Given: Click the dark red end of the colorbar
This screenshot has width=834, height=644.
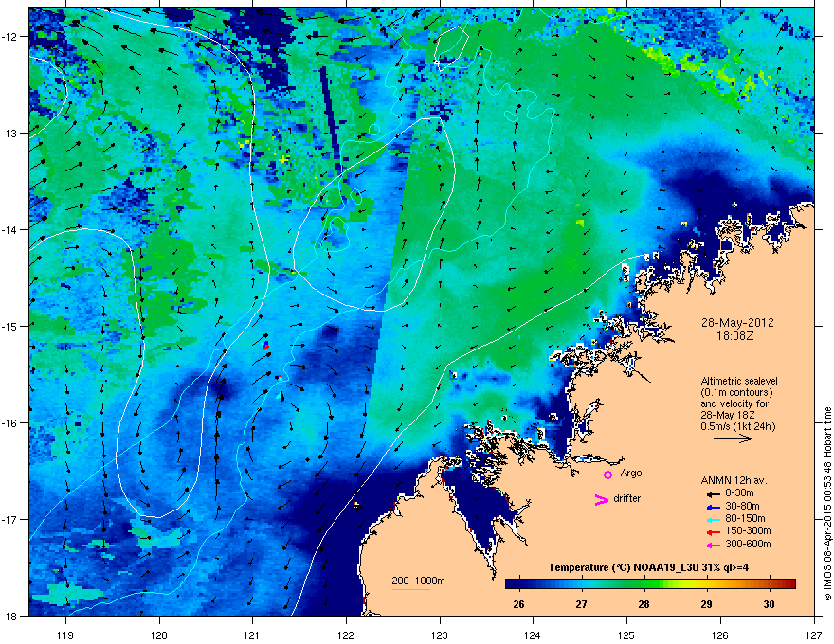Looking at the screenshot, I should click(791, 584).
